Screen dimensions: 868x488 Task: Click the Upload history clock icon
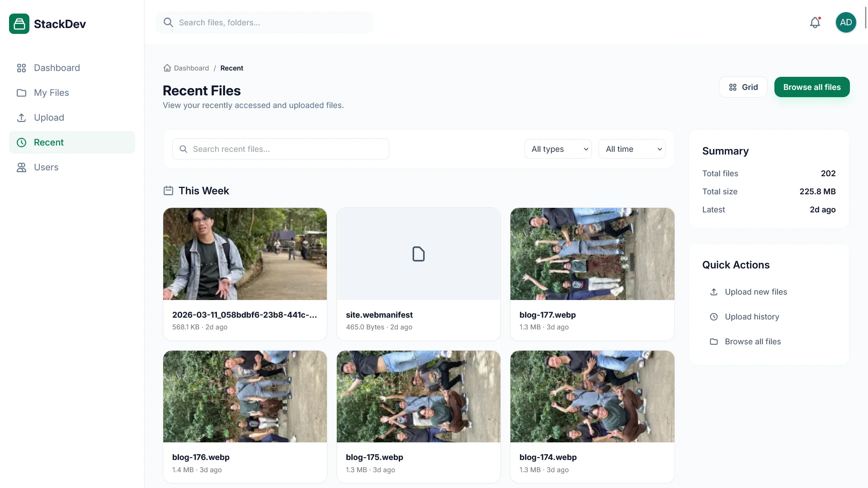(x=714, y=317)
